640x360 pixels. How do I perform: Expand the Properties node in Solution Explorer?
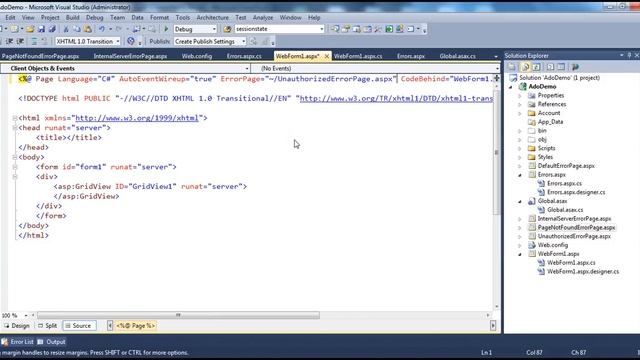[520, 96]
